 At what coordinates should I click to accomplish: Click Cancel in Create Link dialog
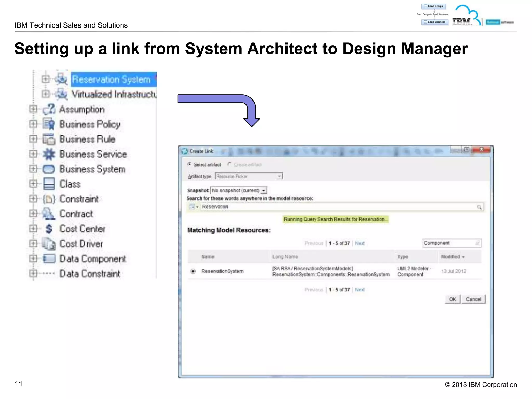[x=473, y=299]
